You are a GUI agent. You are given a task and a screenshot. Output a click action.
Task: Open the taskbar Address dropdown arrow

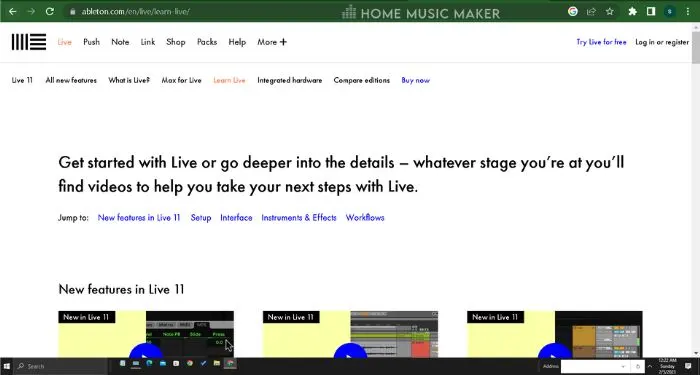tap(623, 367)
